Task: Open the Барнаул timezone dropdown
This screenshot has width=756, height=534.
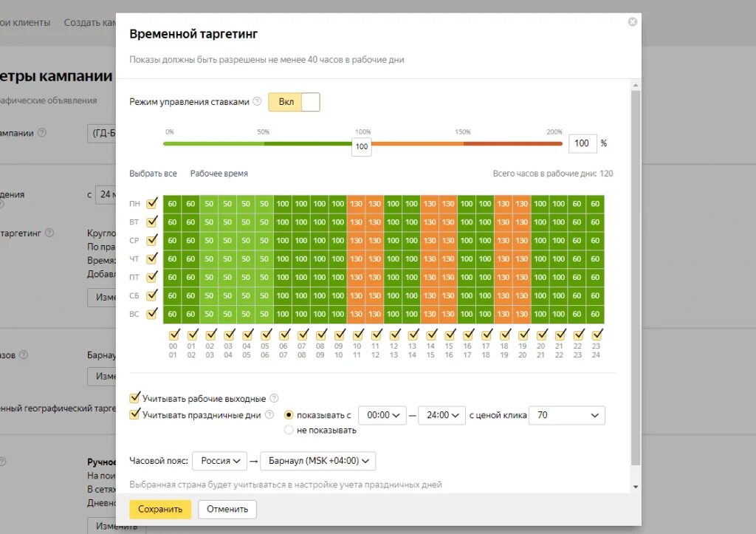Action: coord(317,461)
